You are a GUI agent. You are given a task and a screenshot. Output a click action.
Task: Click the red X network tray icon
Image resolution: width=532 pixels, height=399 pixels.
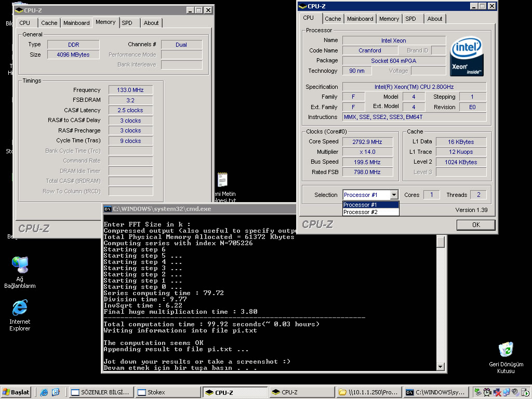(x=497, y=392)
